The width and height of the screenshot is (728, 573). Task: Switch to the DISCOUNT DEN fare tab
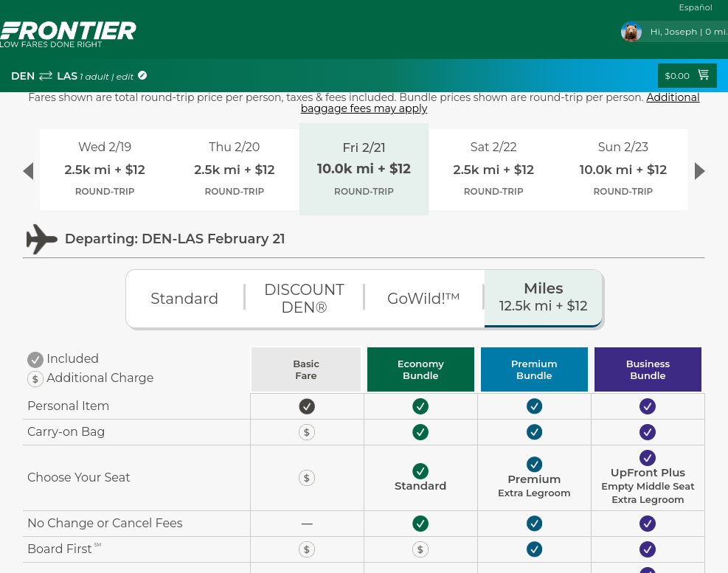pyautogui.click(x=304, y=299)
